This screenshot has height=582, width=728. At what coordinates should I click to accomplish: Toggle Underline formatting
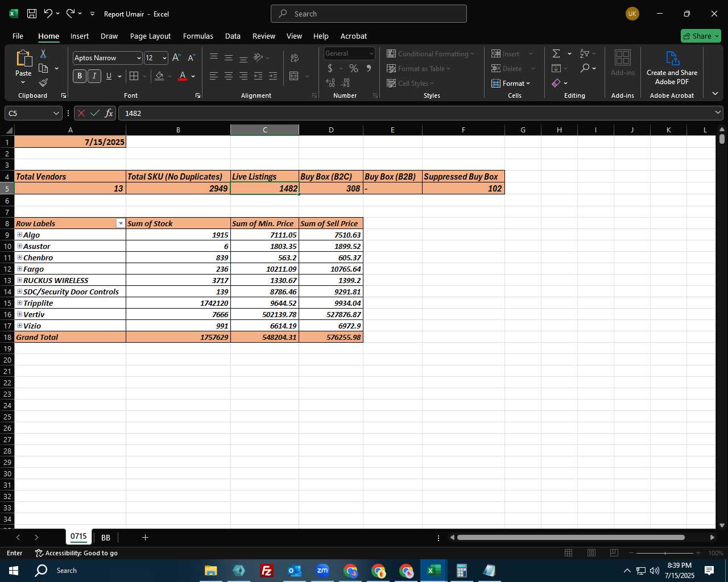(x=109, y=76)
